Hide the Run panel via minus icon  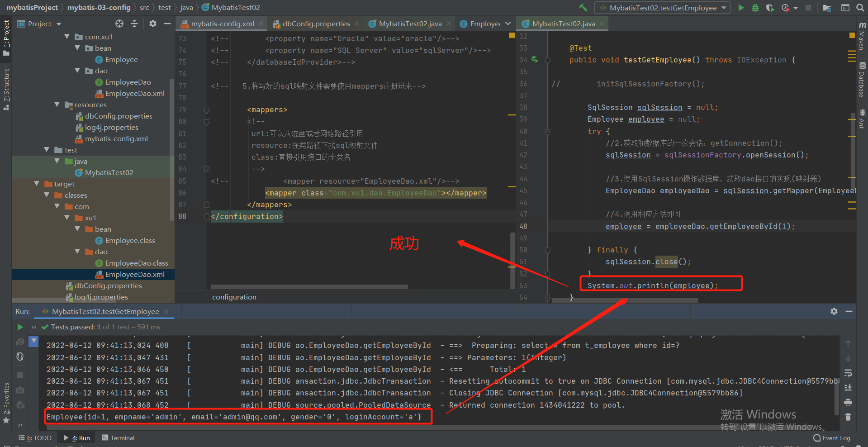click(849, 311)
